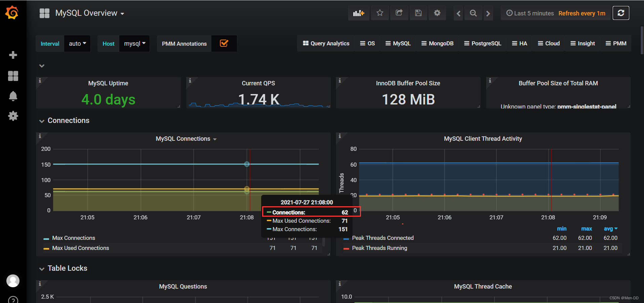
Task: Toggle Peak Threads Running series
Action: pos(379,248)
